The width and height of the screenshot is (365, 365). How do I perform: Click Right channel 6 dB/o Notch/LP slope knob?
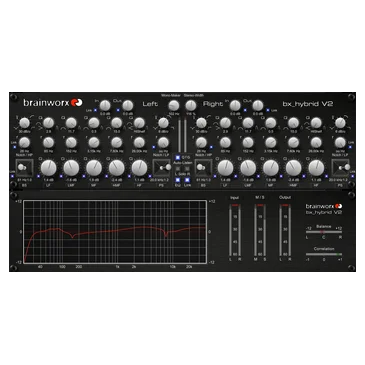pos(340,123)
